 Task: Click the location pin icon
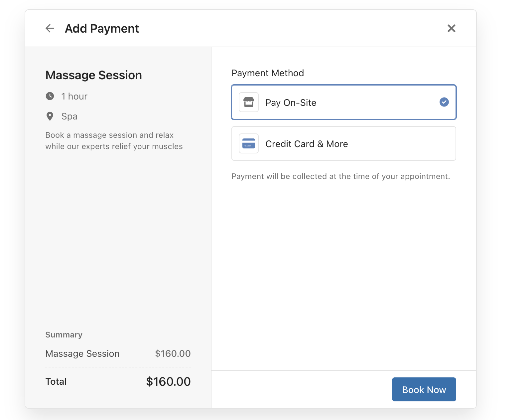click(x=50, y=116)
